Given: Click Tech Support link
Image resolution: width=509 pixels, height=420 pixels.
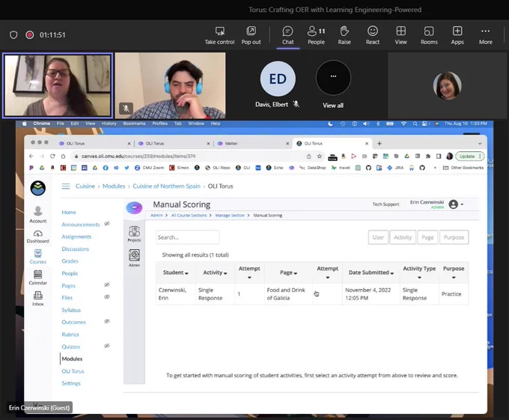Looking at the screenshot, I should coord(385,204).
